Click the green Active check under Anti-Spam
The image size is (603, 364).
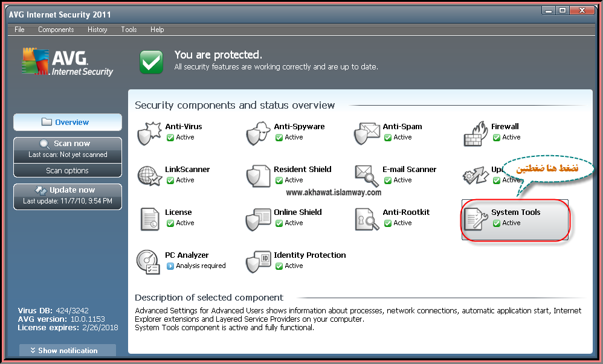[388, 138]
